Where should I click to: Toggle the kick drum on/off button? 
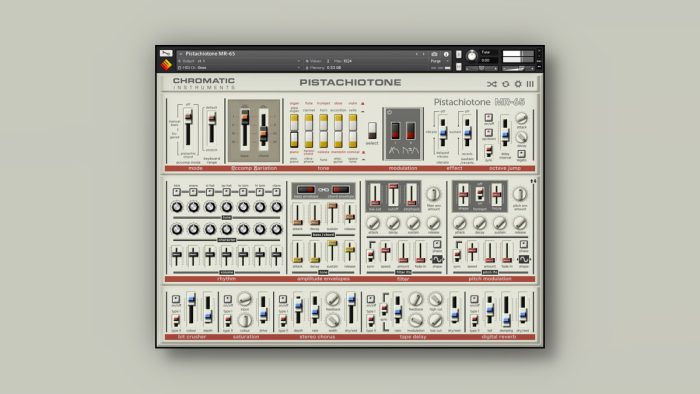177,192
